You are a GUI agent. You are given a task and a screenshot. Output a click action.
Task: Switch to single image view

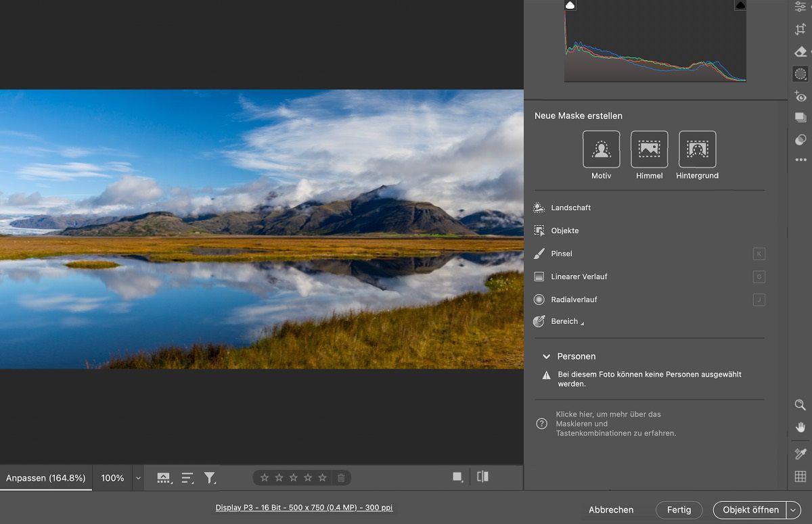tap(458, 477)
